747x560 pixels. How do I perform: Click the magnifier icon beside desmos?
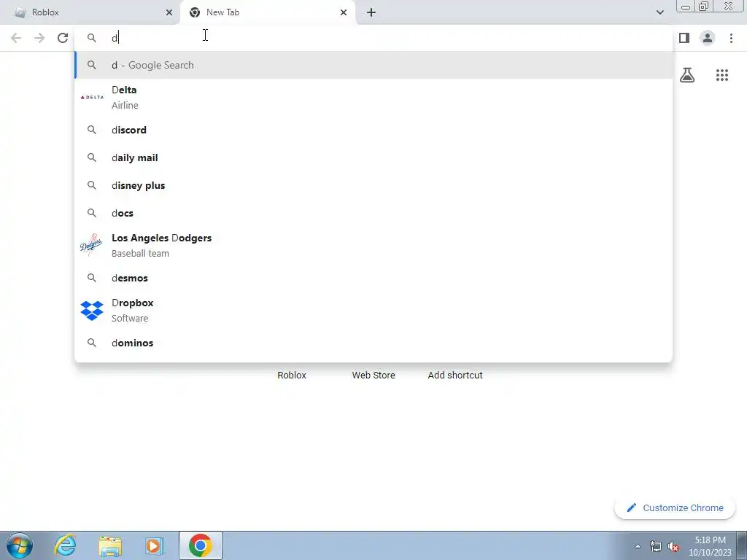pyautogui.click(x=91, y=278)
